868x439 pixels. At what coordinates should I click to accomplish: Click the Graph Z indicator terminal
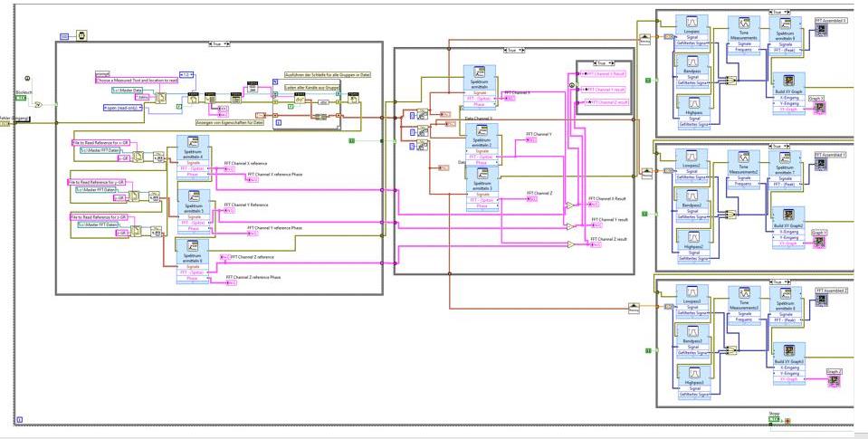coord(835,381)
